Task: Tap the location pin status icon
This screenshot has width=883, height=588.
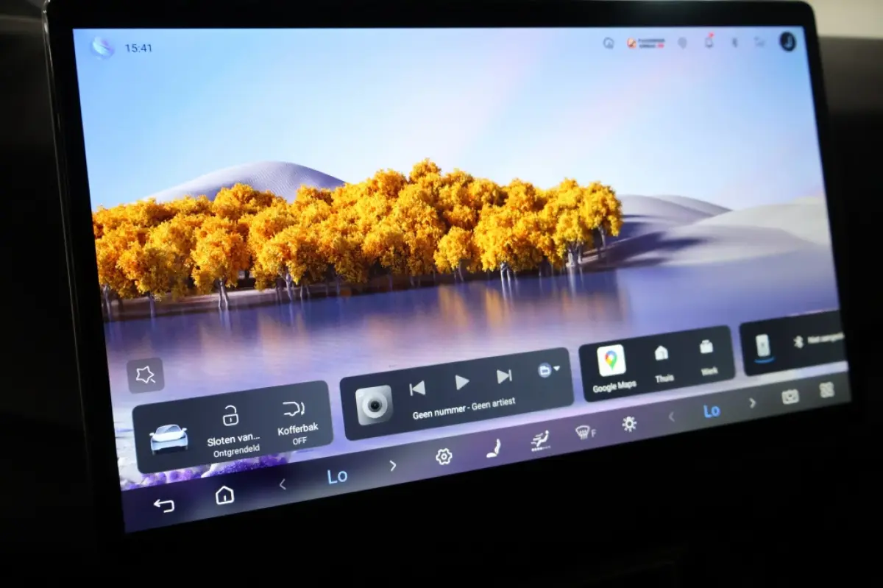Action: [682, 43]
